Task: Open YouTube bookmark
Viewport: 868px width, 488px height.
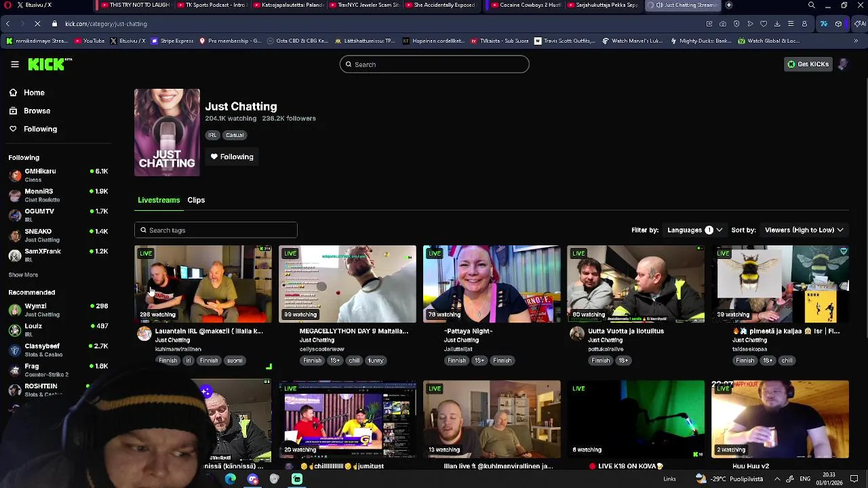Action: coord(89,41)
